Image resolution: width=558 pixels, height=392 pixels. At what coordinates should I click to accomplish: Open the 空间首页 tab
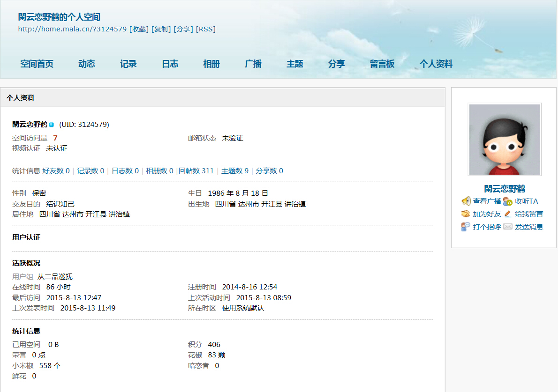tap(37, 64)
